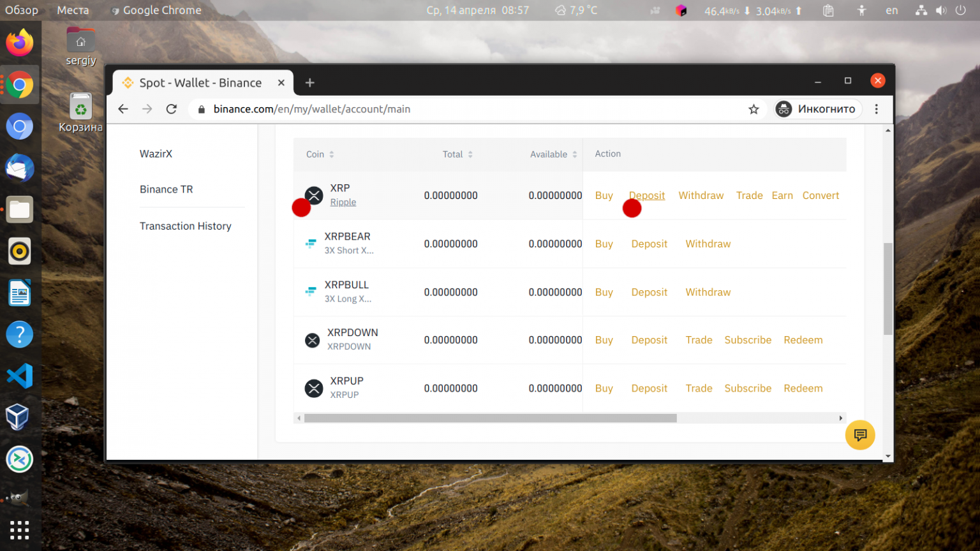Image resolution: width=980 pixels, height=551 pixels.
Task: Select the Spot - Wallet - Binance tab
Action: [203, 83]
